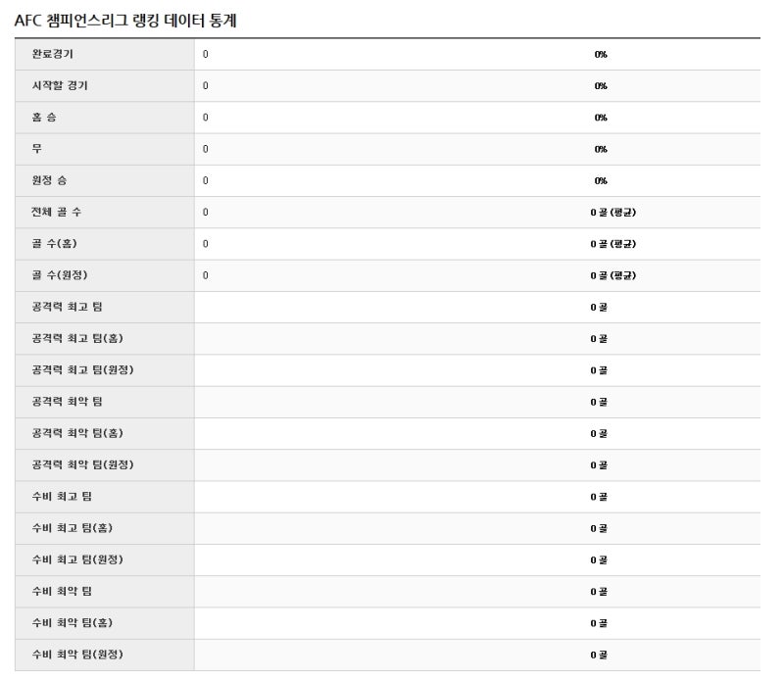The width and height of the screenshot is (784, 680).
Task: Click the '골 수(원정)' row label
Action: (x=60, y=275)
